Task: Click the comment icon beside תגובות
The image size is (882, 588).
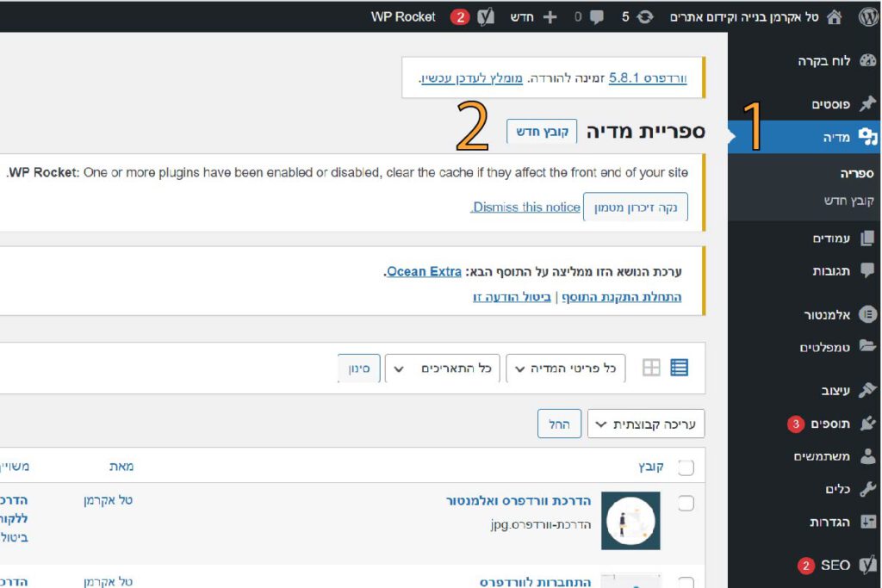Action: coord(867,271)
